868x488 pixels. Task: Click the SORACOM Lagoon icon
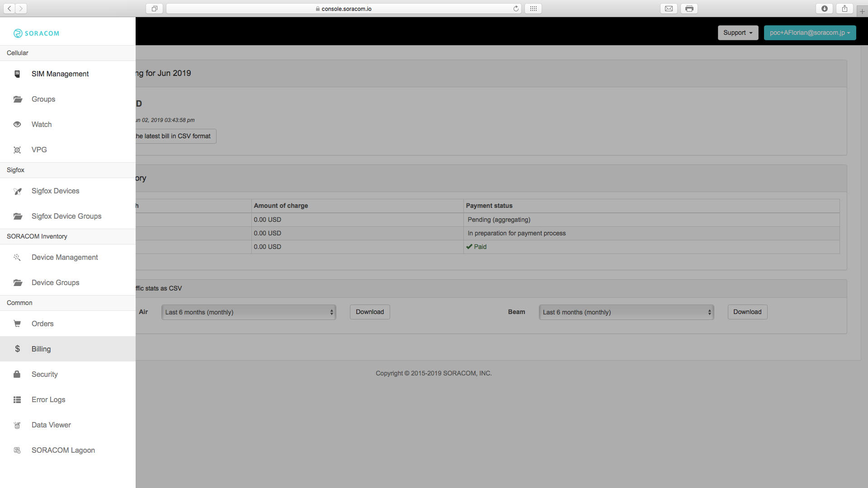pos(17,450)
